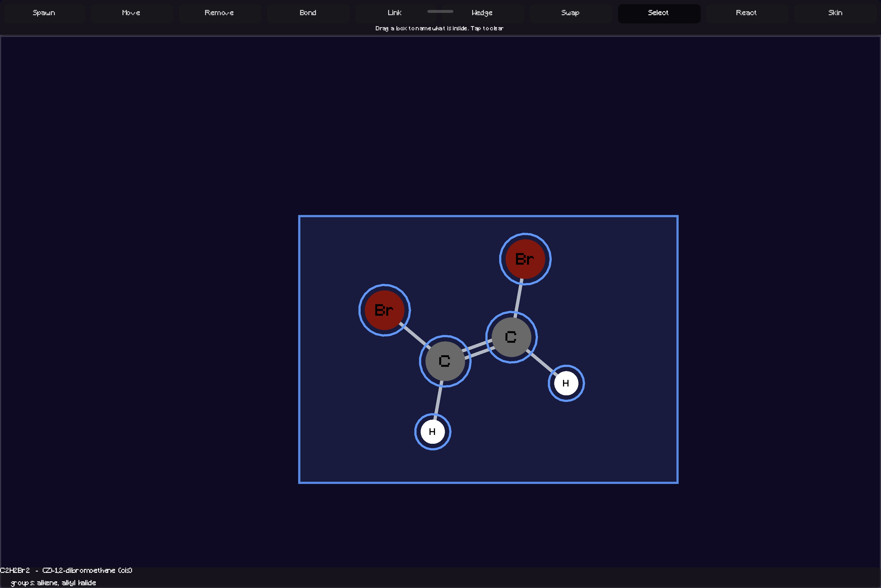Click the left Br atom
881x588 pixels.
coord(384,310)
